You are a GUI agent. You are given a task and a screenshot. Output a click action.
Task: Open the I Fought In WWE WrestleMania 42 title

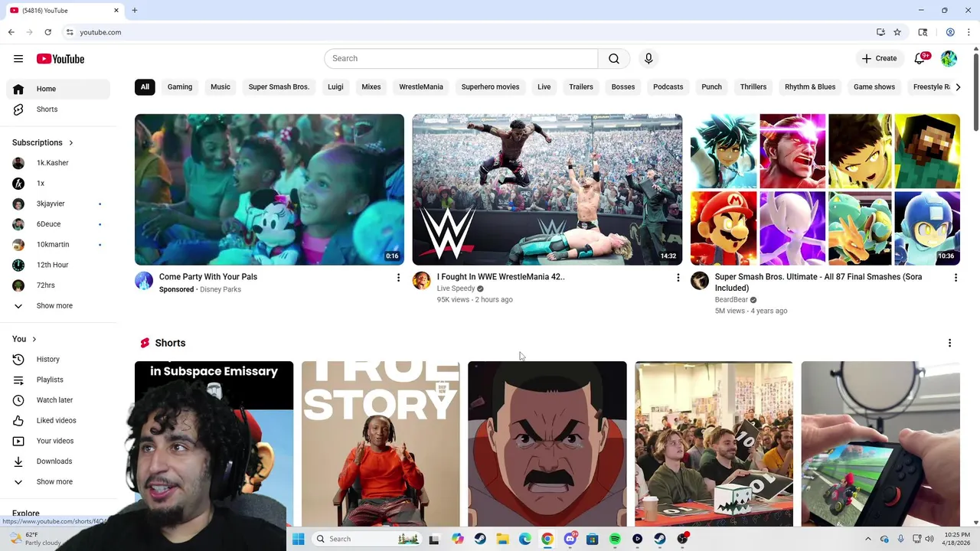coord(501,277)
